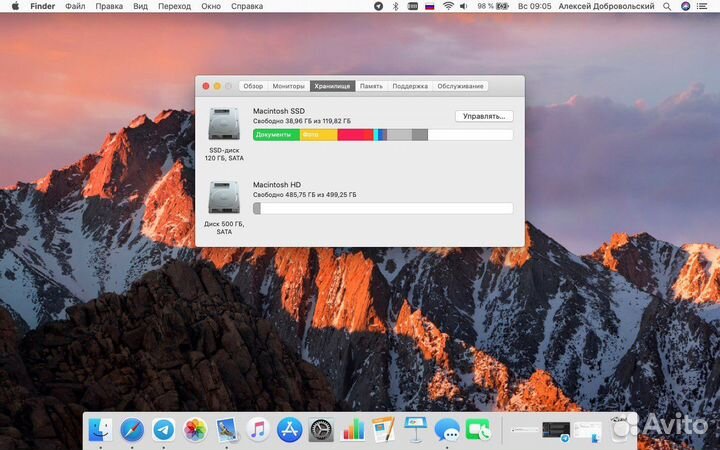Image resolution: width=720 pixels, height=450 pixels.
Task: Click yellow Фото segment of storage bar
Action: (x=319, y=135)
